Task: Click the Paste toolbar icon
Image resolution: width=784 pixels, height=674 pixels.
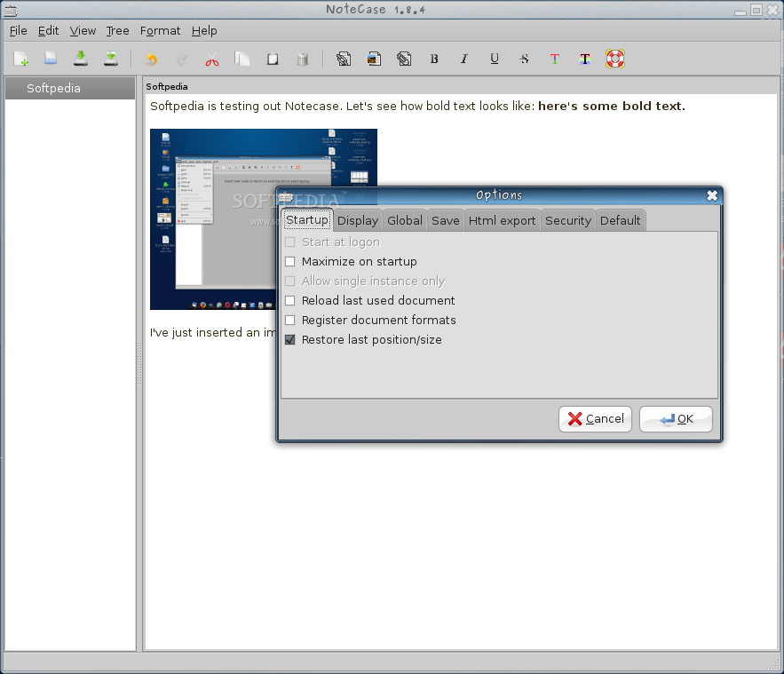Action: 273,59
